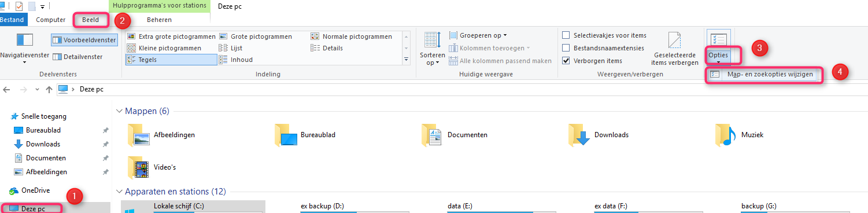Image resolution: width=868 pixels, height=213 pixels.
Task: Collapse the Mappen (6) section
Action: pos(120,111)
